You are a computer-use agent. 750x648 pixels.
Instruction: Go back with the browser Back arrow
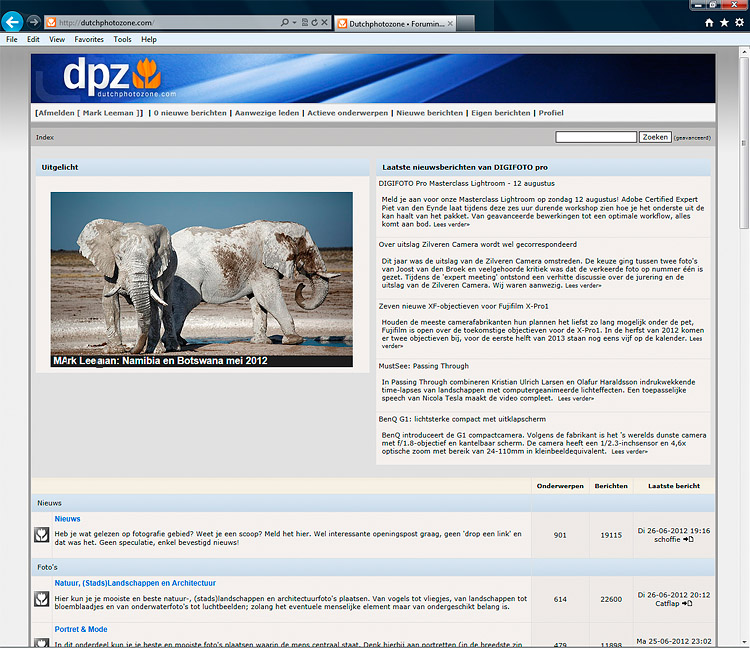[x=12, y=22]
